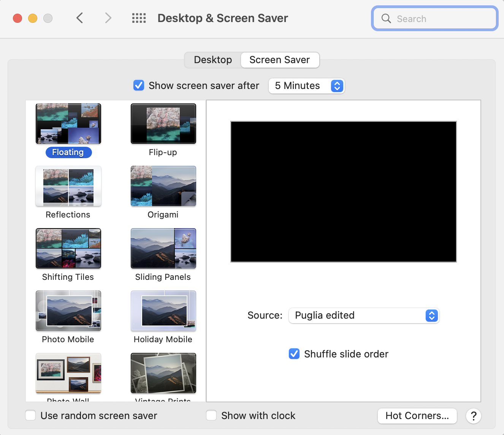Click the black screen saver preview area
Viewport: 504px width, 435px height.
click(x=344, y=192)
